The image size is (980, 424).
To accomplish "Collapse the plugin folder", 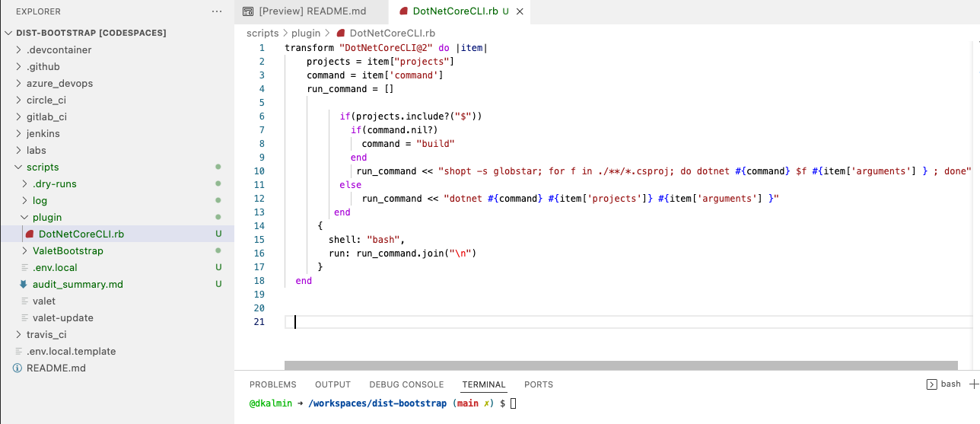I will click(x=25, y=217).
